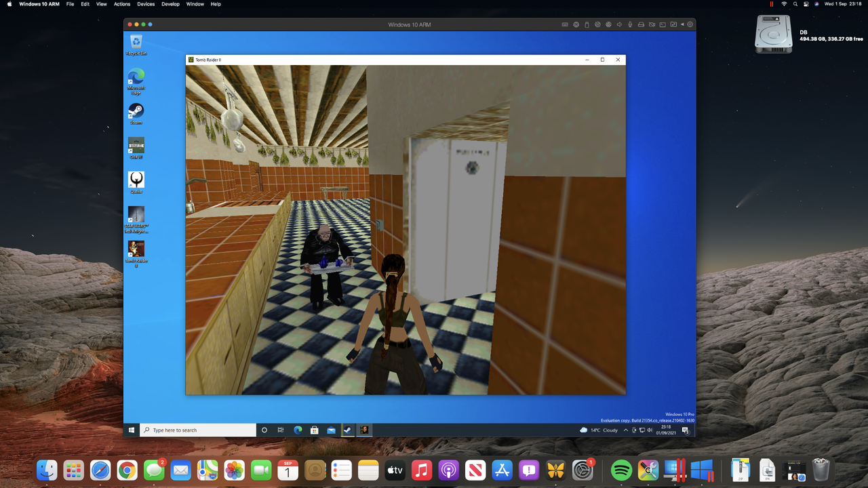Toggle the sound icon in VM toolbar
This screenshot has height=488, width=868.
coord(619,24)
